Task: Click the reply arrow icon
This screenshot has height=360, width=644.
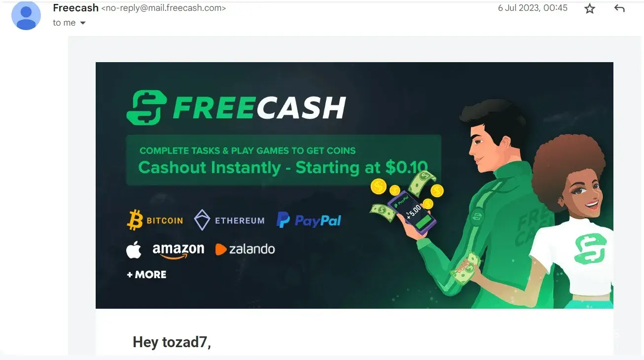Action: (x=619, y=9)
